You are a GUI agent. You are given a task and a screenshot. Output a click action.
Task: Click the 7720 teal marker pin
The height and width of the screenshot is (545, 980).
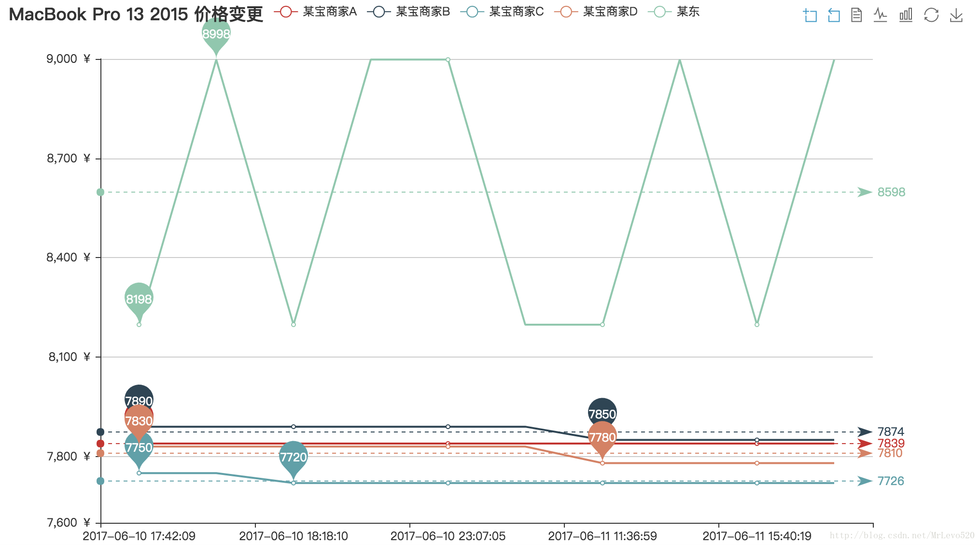point(294,458)
